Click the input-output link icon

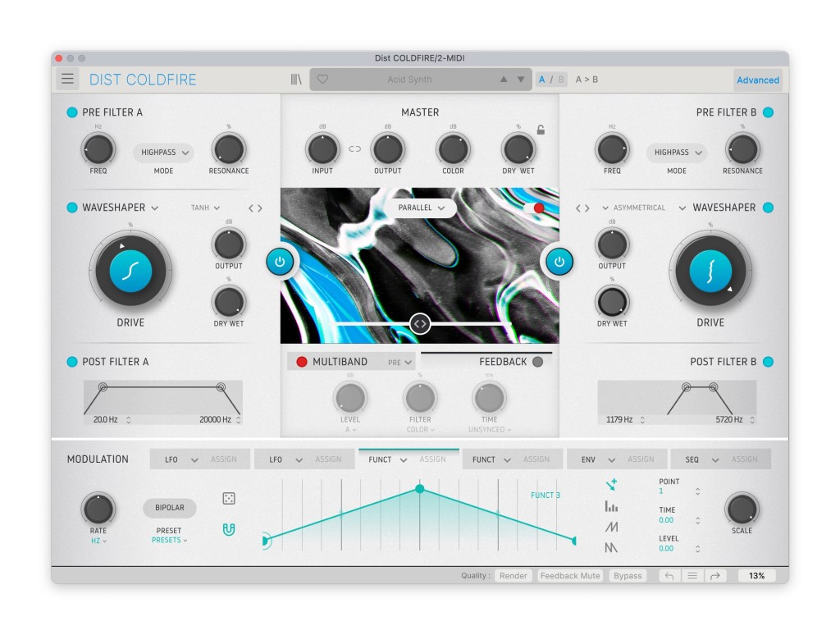click(x=354, y=149)
